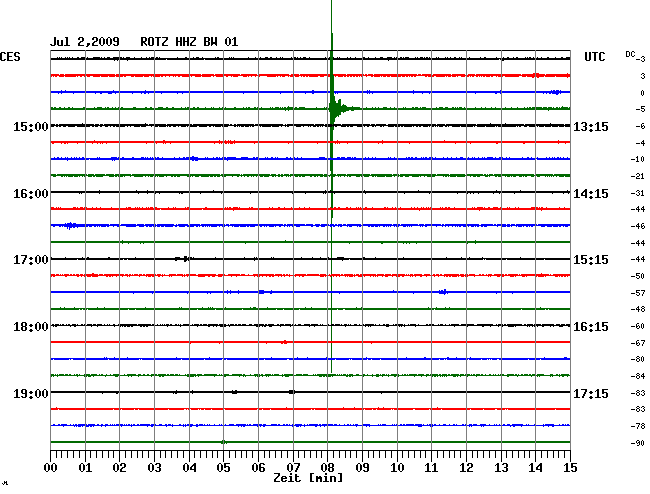Click DC offset value '-46'
Image resolution: width=650 pixels, height=494 pixels.
tap(638, 226)
